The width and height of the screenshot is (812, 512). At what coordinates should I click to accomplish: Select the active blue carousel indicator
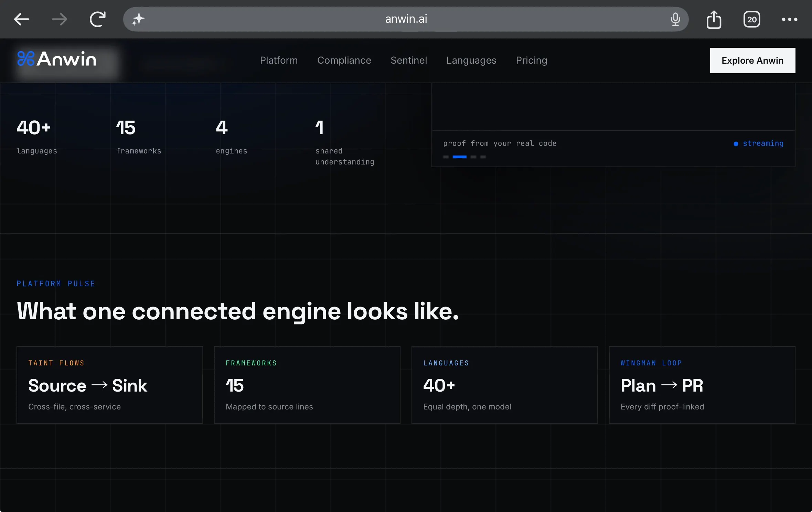pos(460,157)
